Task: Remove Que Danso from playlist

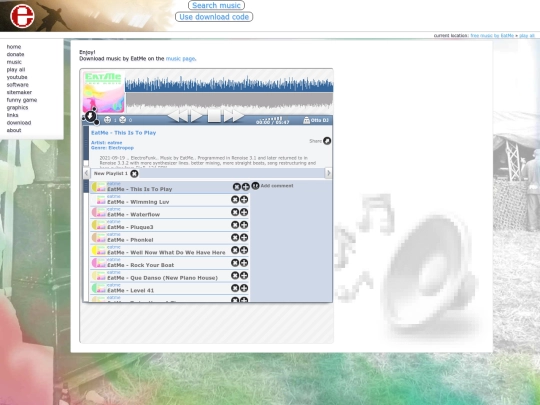Action: pyautogui.click(x=235, y=276)
